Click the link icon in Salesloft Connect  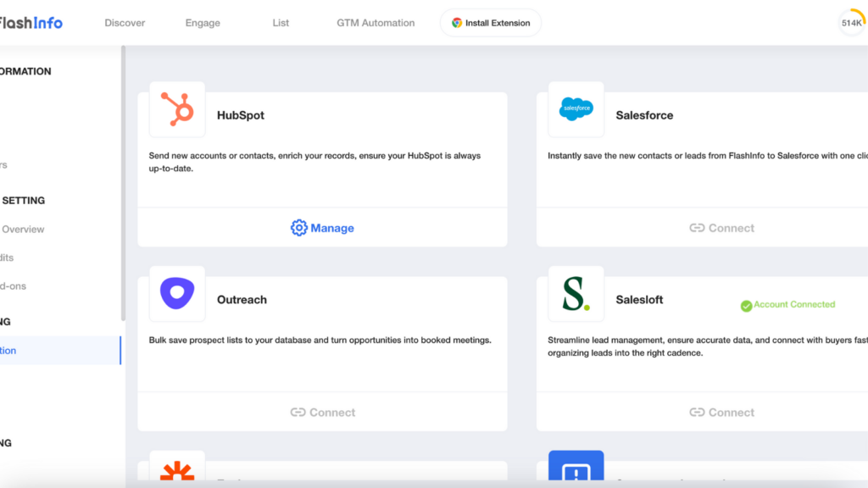coord(697,413)
